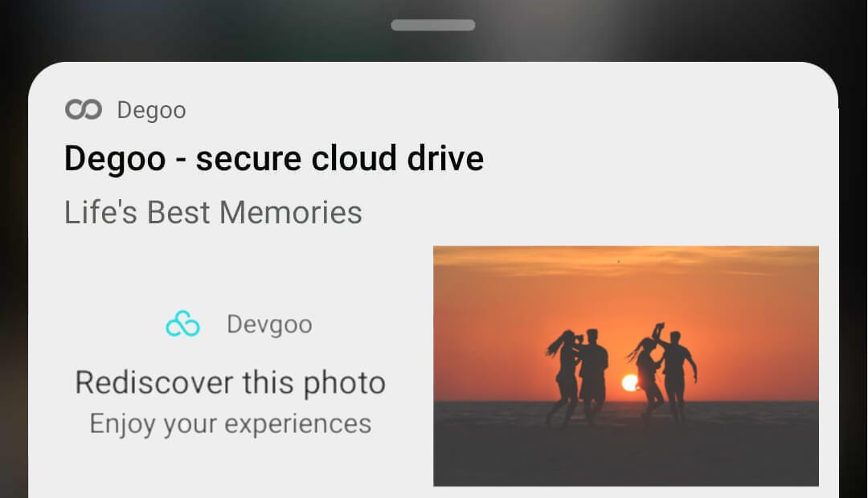Open the sunset beach photo thumbnail
The width and height of the screenshot is (868, 498).
(x=626, y=365)
